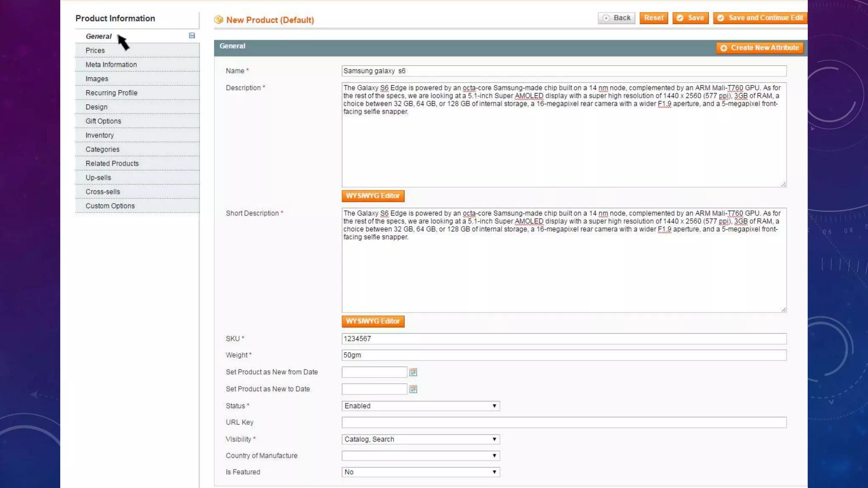Open Country of Manufacture dropdown
This screenshot has width=868, height=488.
(420, 456)
